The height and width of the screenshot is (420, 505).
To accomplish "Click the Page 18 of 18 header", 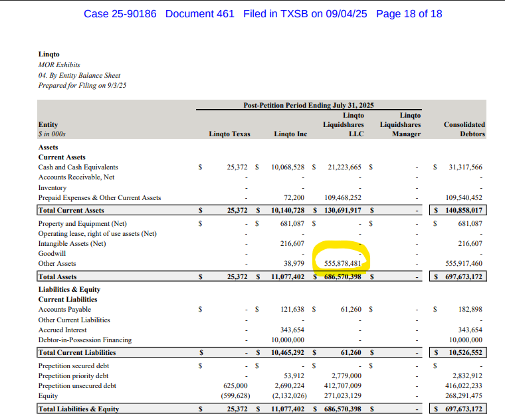I will pyautogui.click(x=409, y=14).
